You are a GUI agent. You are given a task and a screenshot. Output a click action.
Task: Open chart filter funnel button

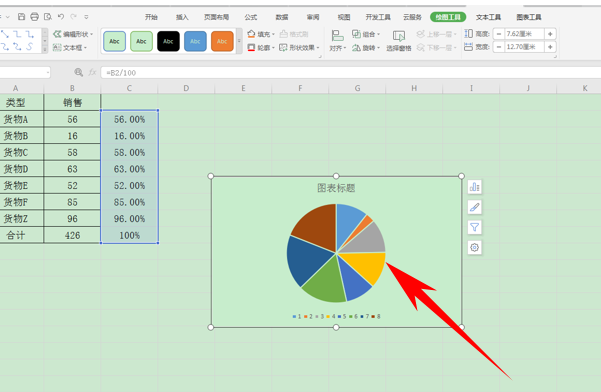tap(475, 227)
